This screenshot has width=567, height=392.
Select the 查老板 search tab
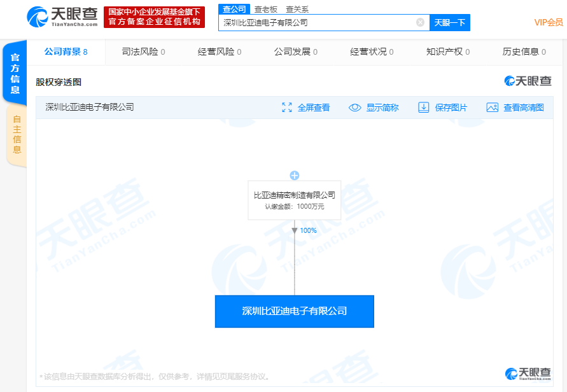coord(266,10)
